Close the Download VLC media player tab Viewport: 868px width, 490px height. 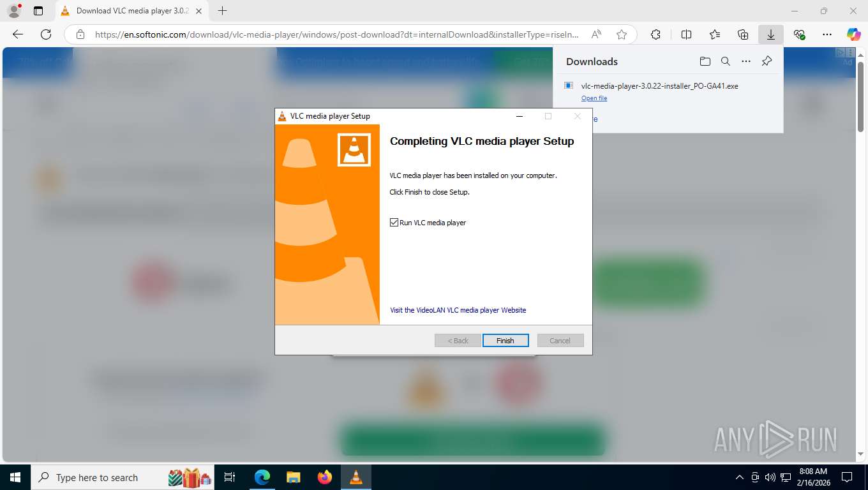(198, 11)
